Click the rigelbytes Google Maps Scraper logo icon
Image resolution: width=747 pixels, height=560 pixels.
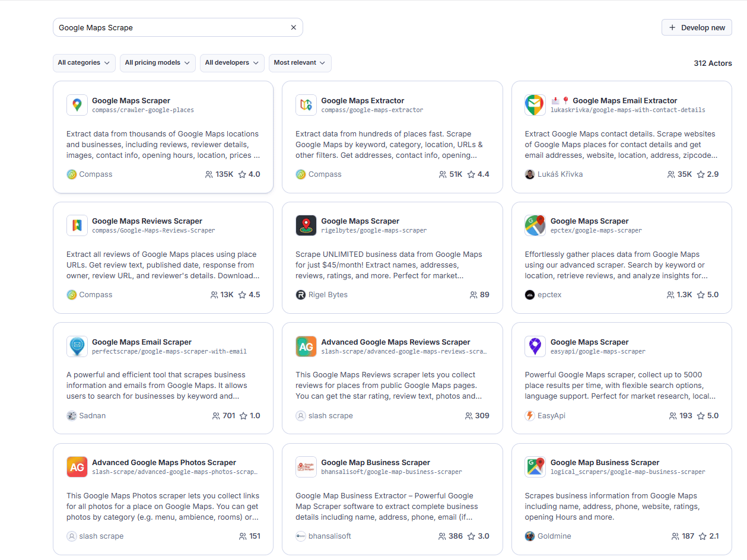click(306, 225)
